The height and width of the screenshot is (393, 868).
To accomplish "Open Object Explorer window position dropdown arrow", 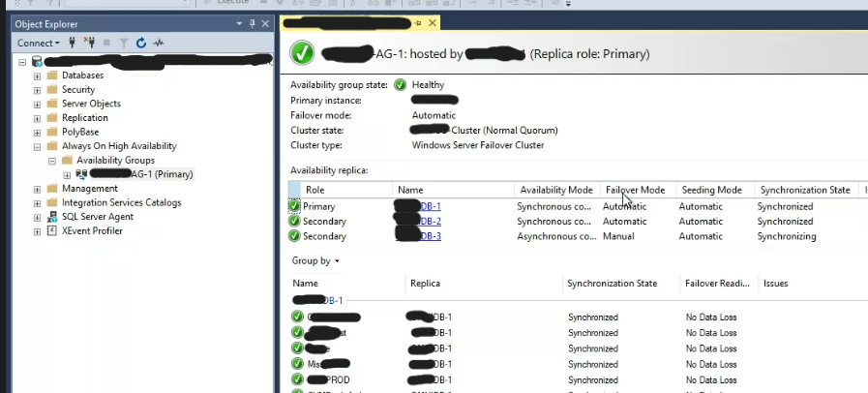I will point(240,24).
